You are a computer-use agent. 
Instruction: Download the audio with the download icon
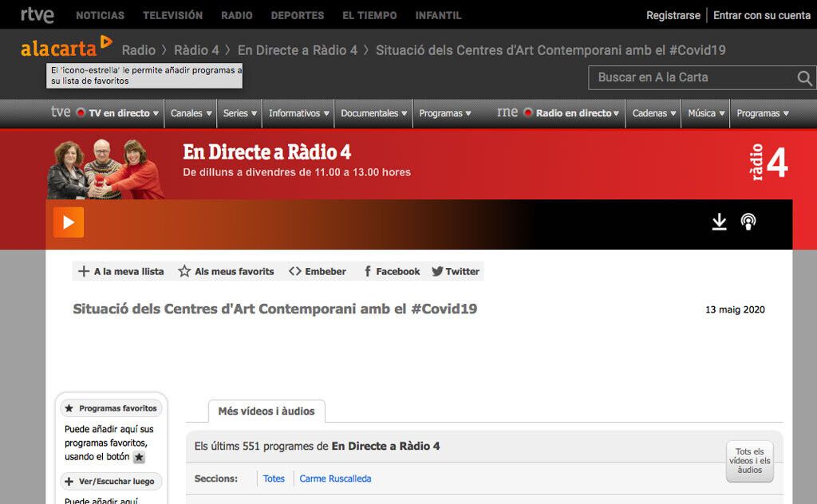pyautogui.click(x=719, y=222)
